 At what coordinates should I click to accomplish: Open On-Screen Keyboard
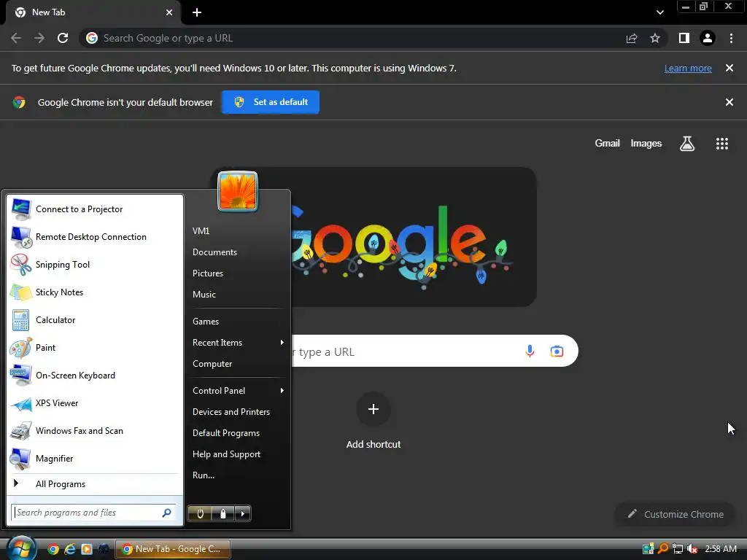96,376
